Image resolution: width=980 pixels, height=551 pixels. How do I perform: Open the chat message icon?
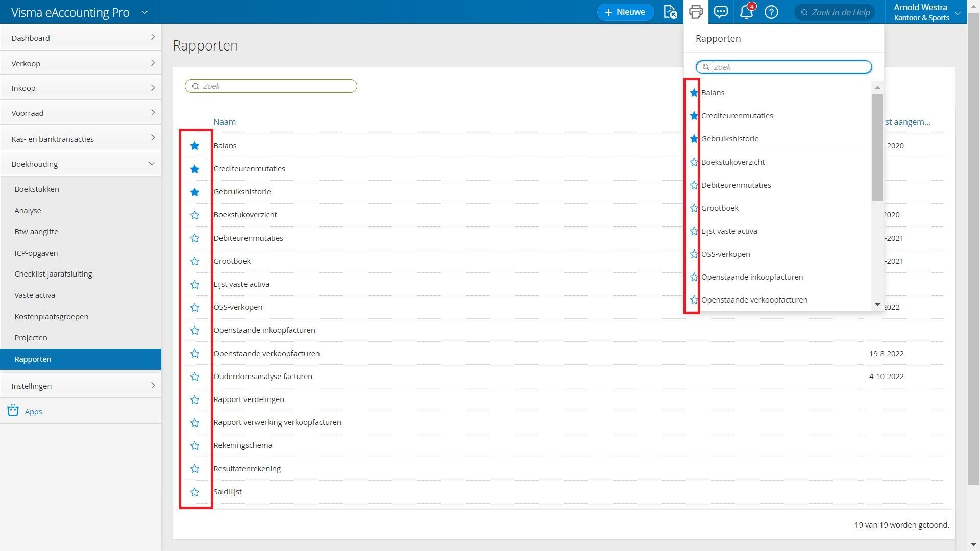721,12
